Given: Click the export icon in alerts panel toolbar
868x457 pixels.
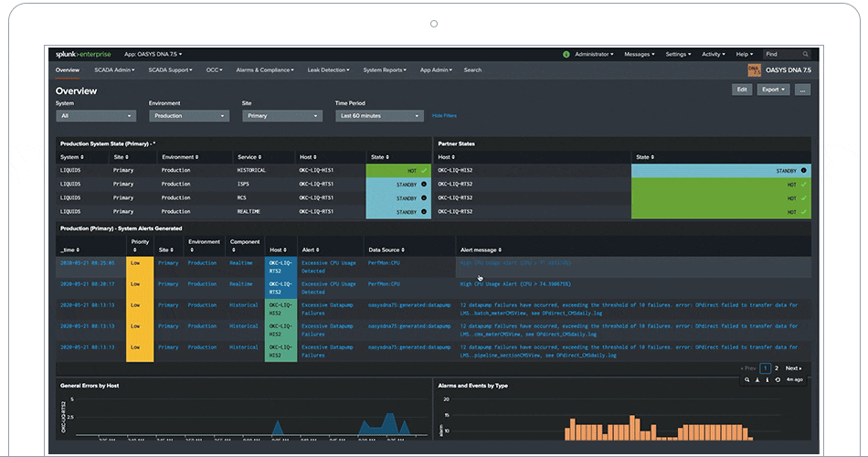Looking at the screenshot, I should [757, 379].
